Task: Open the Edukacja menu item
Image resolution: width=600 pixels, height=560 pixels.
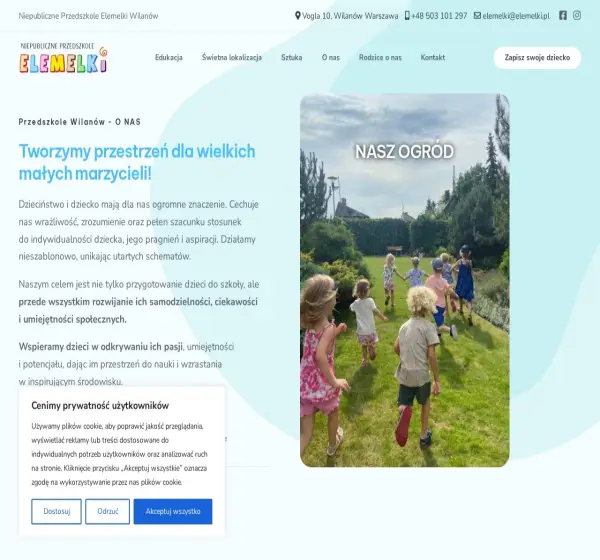Action: [x=169, y=57]
